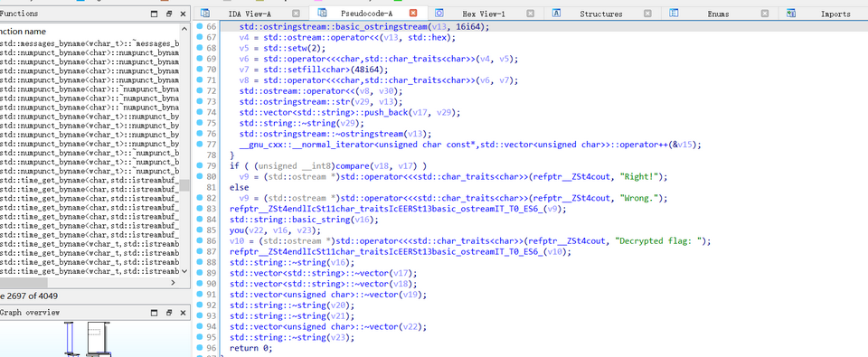The height and width of the screenshot is (357, 868).
Task: Go to the Imports tab
Action: click(x=835, y=14)
